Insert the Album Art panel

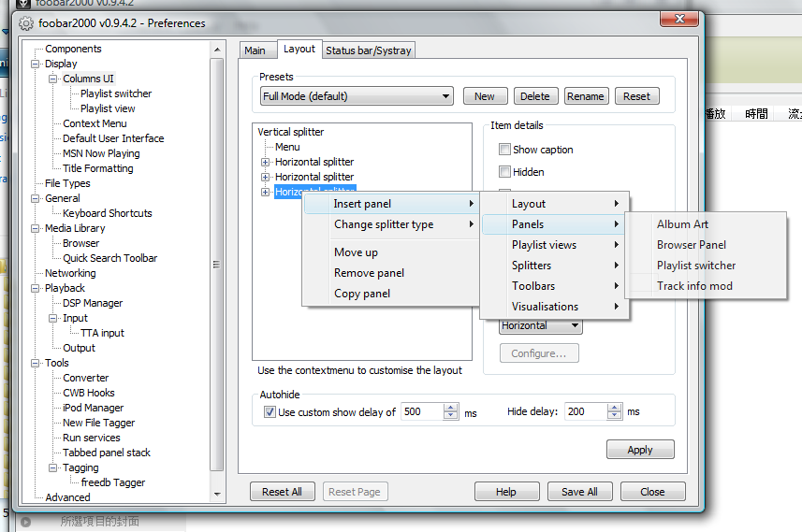pyautogui.click(x=706, y=224)
